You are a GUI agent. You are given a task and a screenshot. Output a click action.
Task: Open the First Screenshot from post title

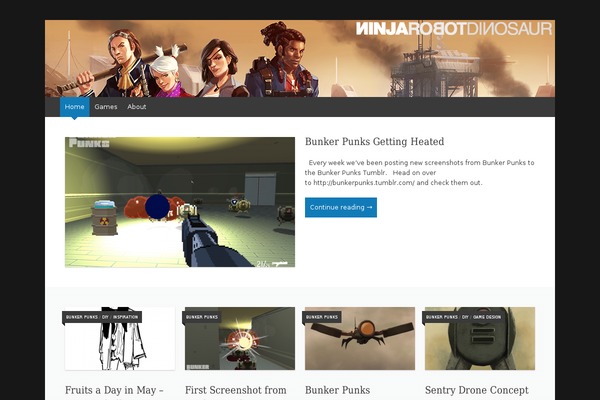[236, 390]
